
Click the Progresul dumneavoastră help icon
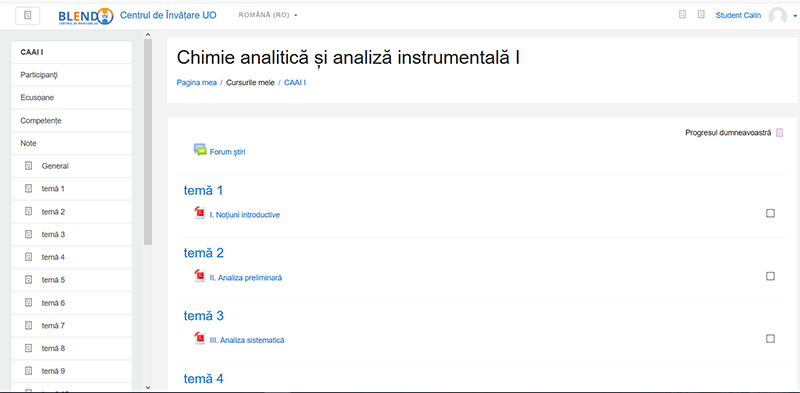click(x=779, y=133)
